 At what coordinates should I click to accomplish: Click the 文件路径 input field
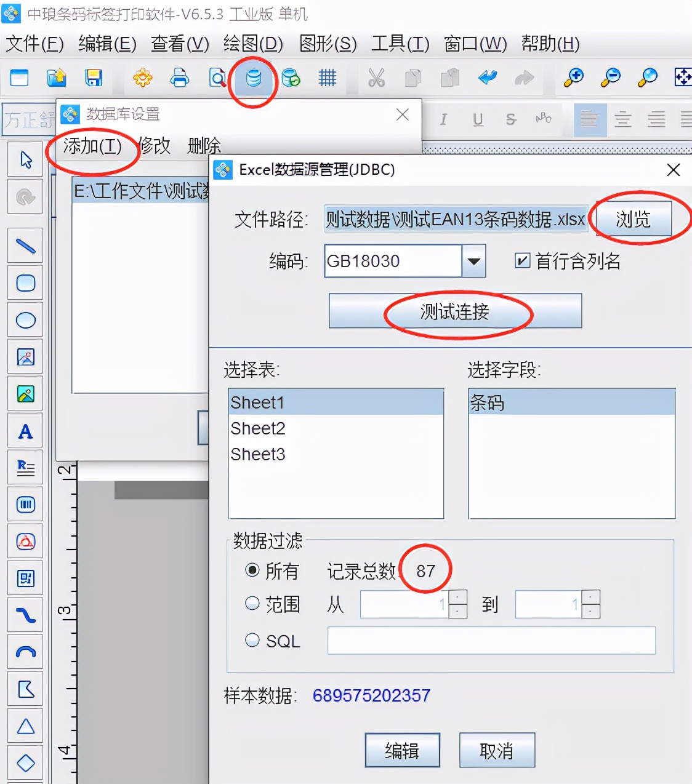click(456, 219)
